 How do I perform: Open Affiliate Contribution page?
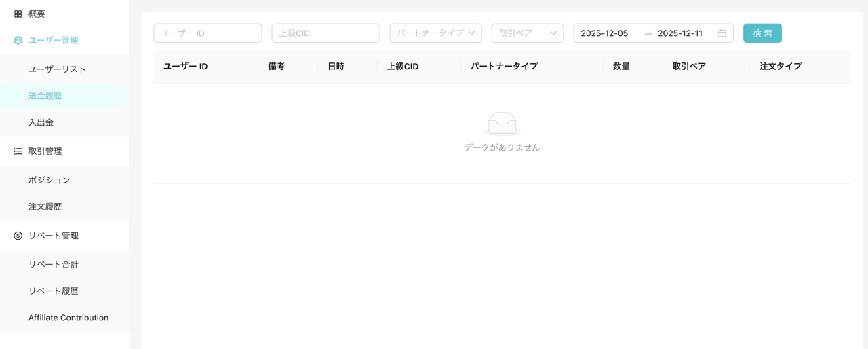click(64, 318)
